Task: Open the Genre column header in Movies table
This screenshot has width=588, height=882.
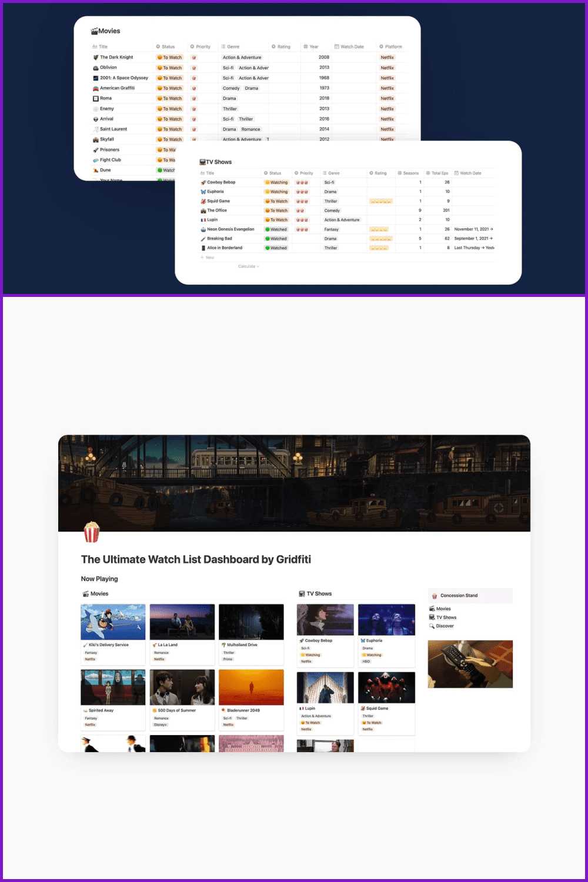Action: [x=230, y=46]
